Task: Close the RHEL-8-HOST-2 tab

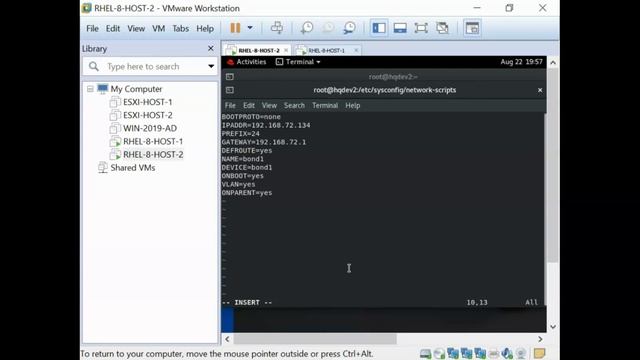Action: tap(286, 50)
